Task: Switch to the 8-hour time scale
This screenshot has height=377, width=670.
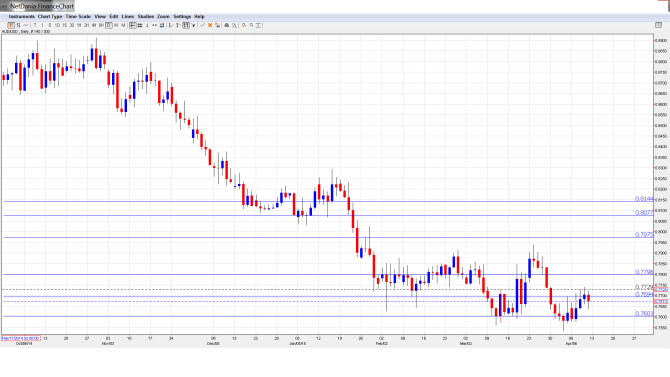Action: tap(101, 26)
